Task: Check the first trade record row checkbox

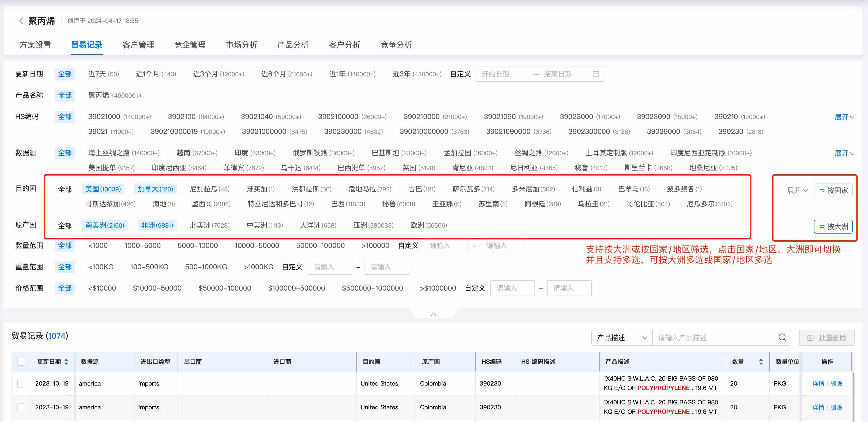Action: tap(21, 383)
